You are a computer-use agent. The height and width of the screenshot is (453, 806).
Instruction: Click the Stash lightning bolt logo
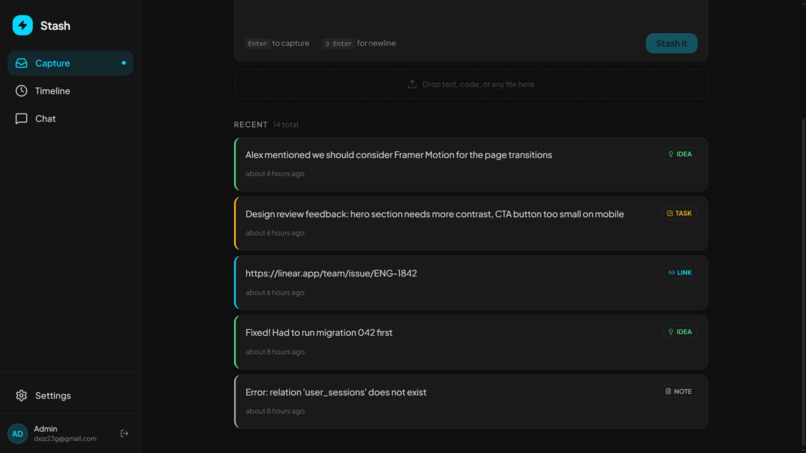click(23, 25)
